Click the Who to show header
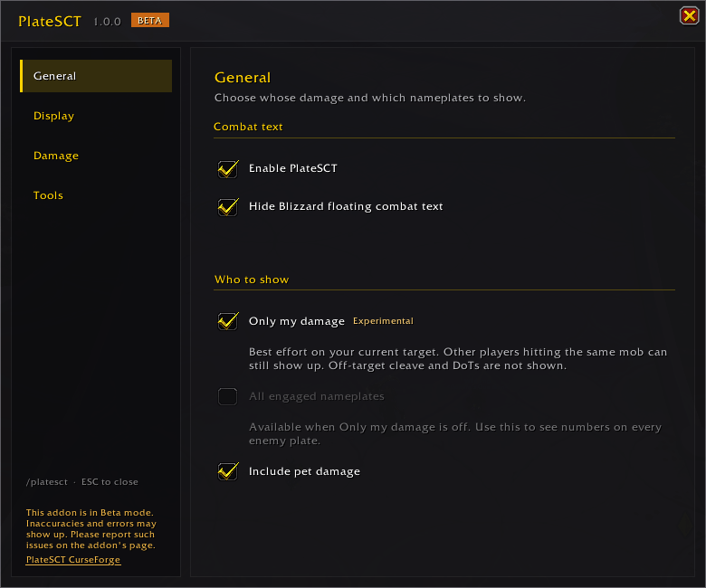Viewport: 706px width, 588px height. 252,280
